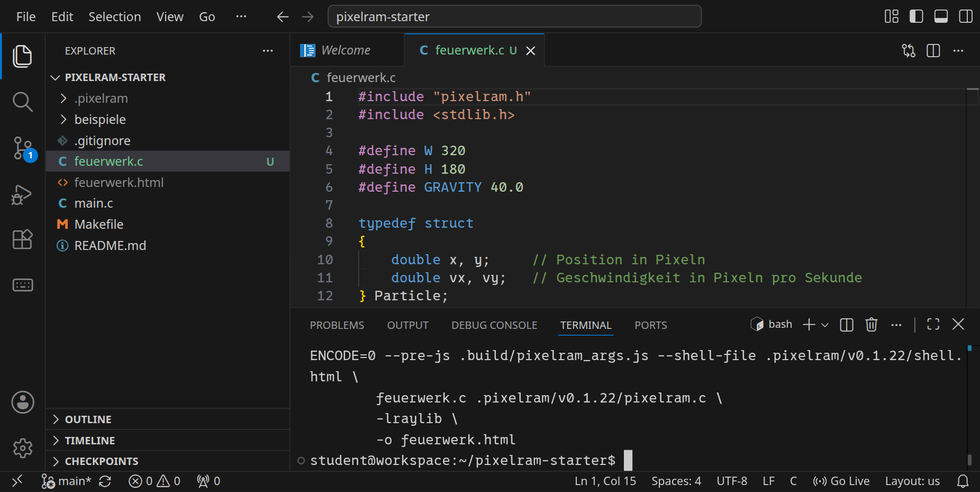The image size is (980, 492).
Task: Open Run and Debug view
Action: (22, 194)
